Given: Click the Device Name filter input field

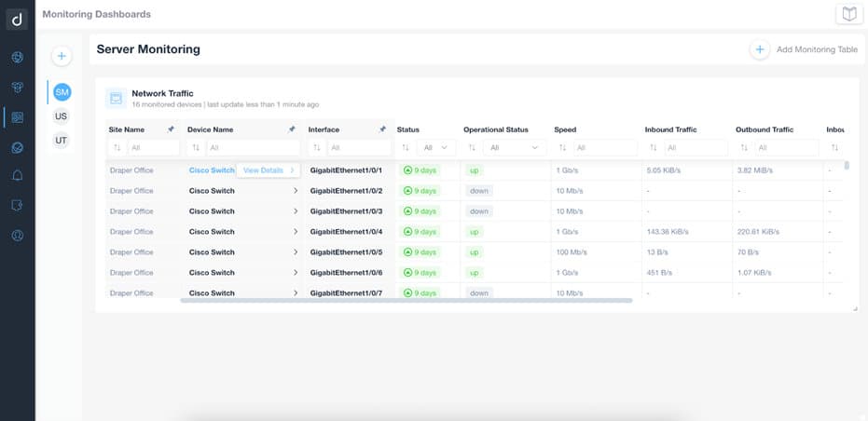Looking at the screenshot, I should pos(252,147).
